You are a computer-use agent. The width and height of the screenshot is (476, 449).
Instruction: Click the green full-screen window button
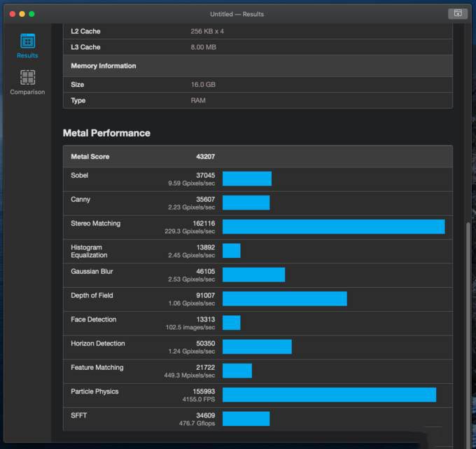[x=31, y=14]
